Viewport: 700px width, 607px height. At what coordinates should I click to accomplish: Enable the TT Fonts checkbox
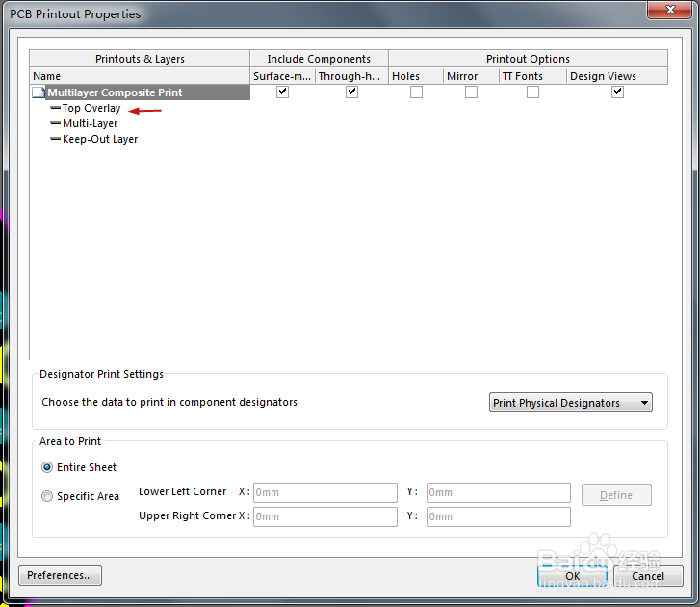[x=532, y=92]
